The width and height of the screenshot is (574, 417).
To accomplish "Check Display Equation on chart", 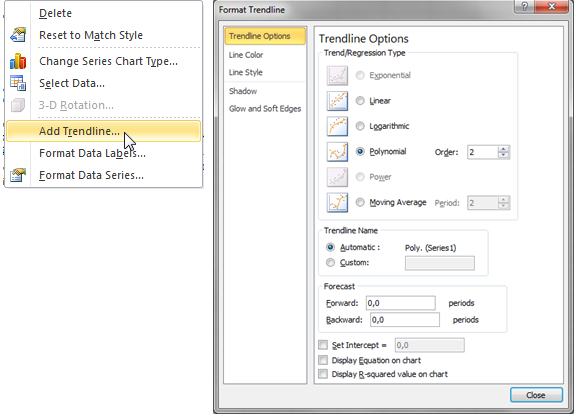I will point(323,360).
